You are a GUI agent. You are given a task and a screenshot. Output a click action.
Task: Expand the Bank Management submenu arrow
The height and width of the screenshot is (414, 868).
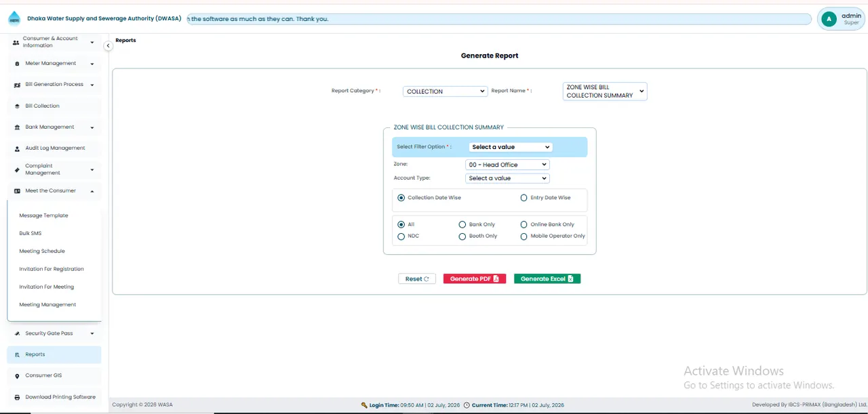click(92, 127)
